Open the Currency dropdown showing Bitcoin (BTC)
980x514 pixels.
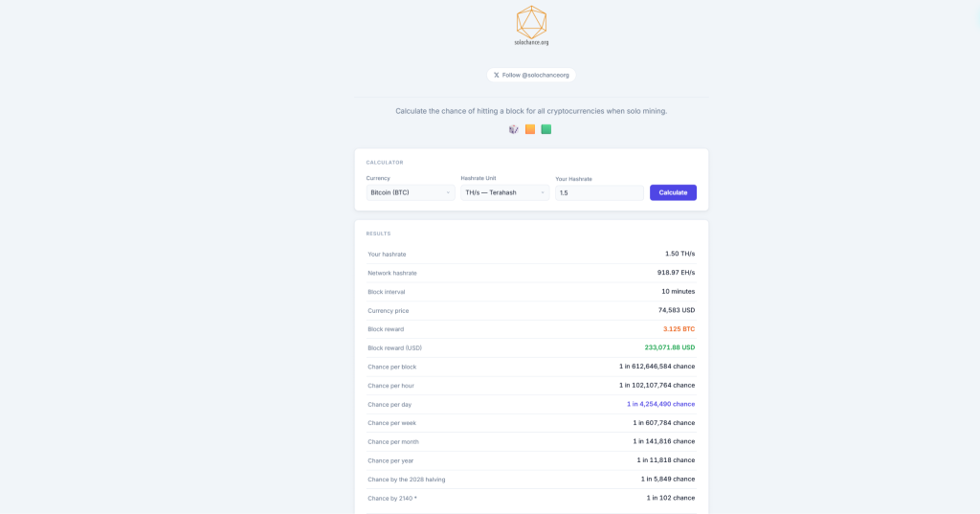click(410, 192)
